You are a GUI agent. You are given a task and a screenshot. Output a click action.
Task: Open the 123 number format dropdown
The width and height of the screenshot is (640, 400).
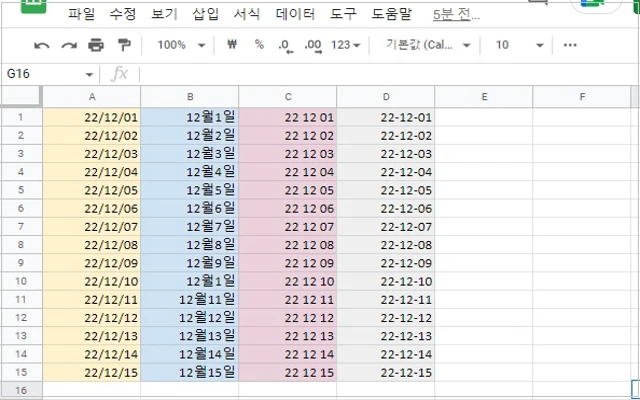pos(345,45)
